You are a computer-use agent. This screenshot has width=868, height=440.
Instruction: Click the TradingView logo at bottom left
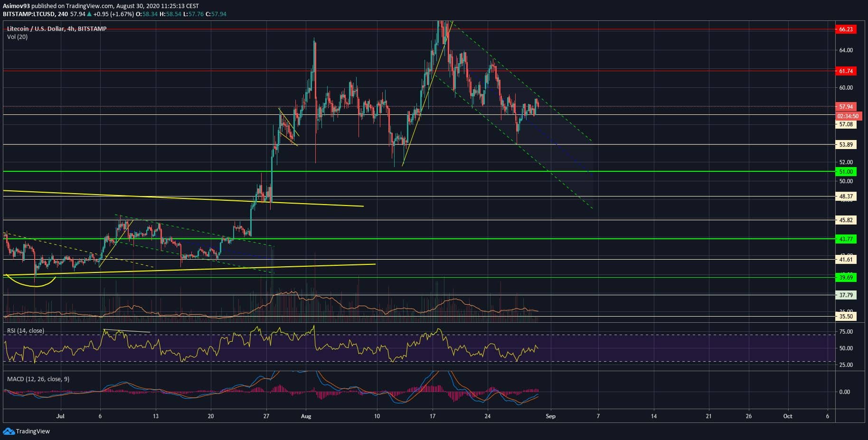coord(27,431)
